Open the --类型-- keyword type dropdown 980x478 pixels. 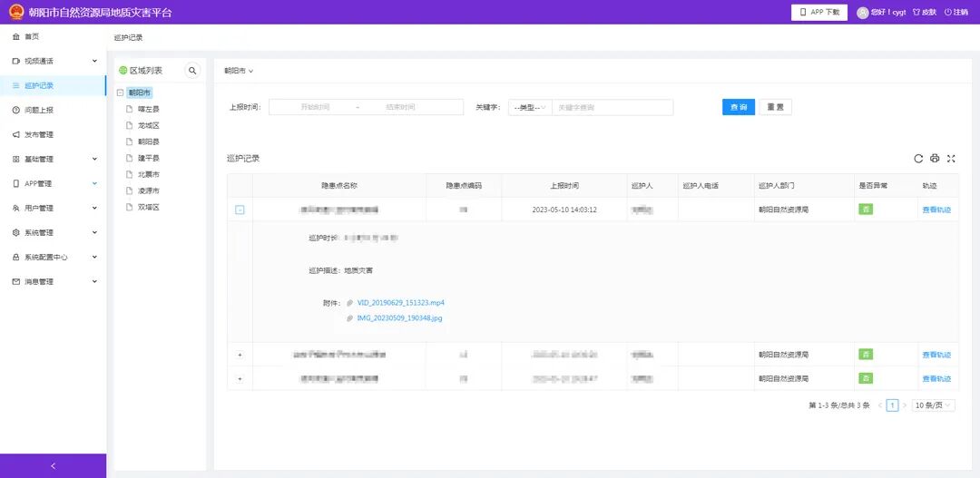point(530,107)
